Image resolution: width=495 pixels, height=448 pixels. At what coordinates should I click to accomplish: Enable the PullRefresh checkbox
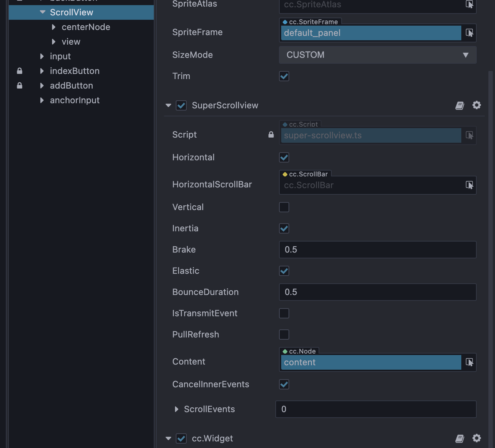[284, 334]
